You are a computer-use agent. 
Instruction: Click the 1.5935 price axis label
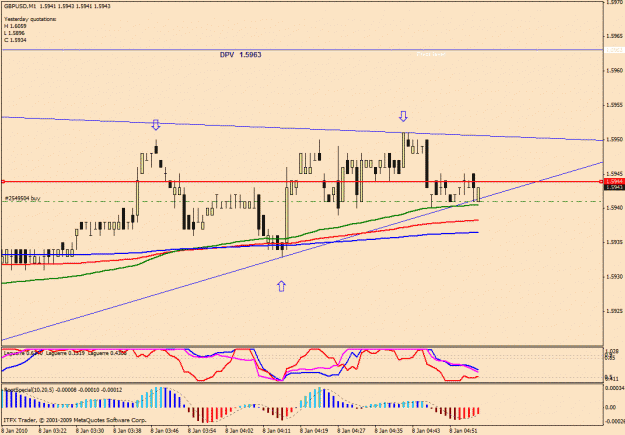pyautogui.click(x=614, y=242)
